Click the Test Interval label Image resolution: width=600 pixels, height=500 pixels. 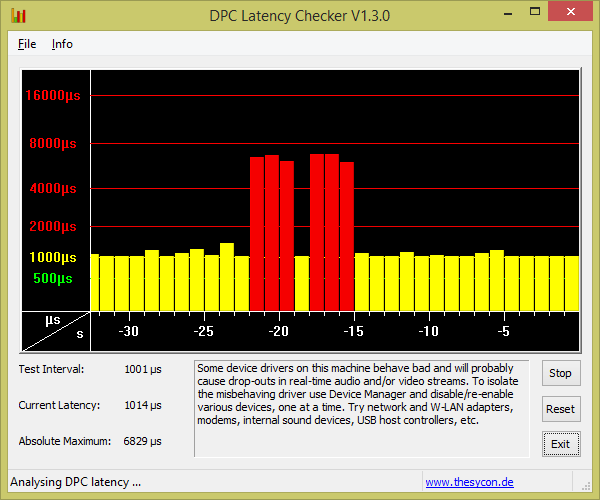51,370
